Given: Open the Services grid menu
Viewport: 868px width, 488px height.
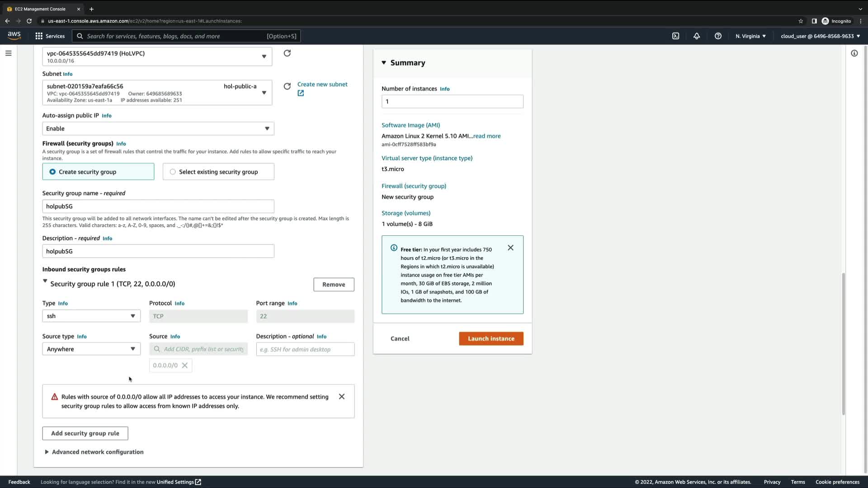Looking at the screenshot, I should pyautogui.click(x=50, y=36).
